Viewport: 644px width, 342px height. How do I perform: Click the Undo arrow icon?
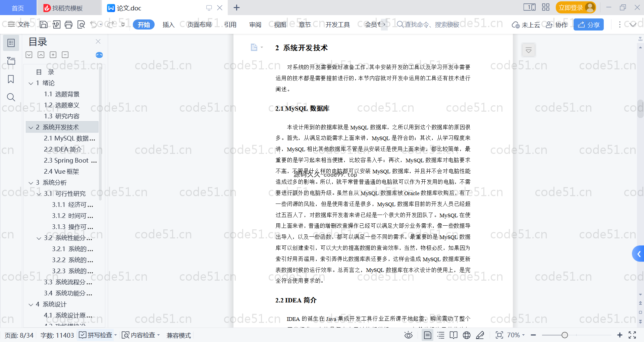[x=94, y=24]
